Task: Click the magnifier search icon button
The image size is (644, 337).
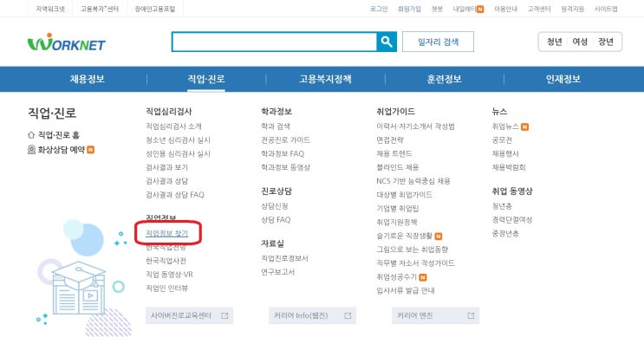Action: coord(387,42)
